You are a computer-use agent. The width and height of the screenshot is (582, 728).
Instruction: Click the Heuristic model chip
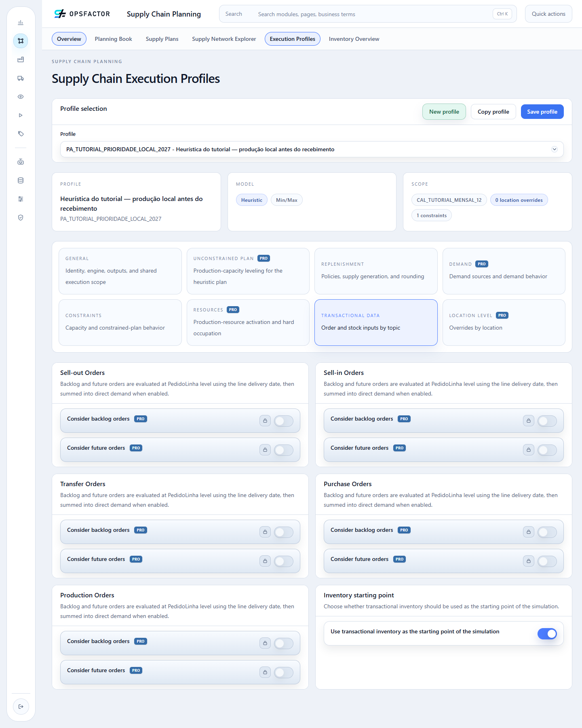pos(252,200)
